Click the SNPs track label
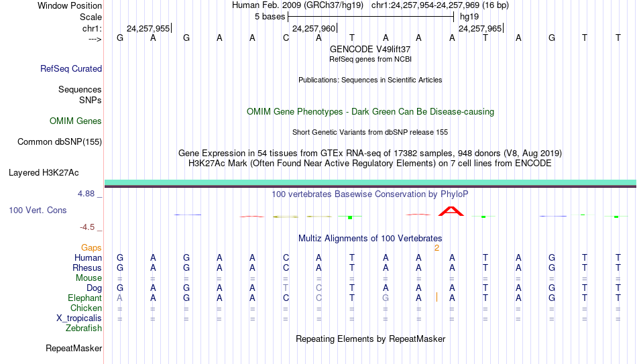 pyautogui.click(x=91, y=100)
